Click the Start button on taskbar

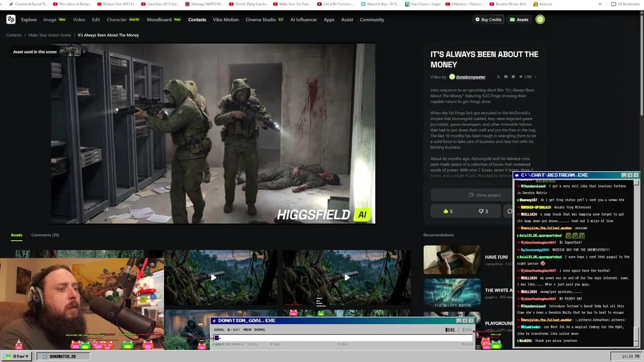pos(17,356)
